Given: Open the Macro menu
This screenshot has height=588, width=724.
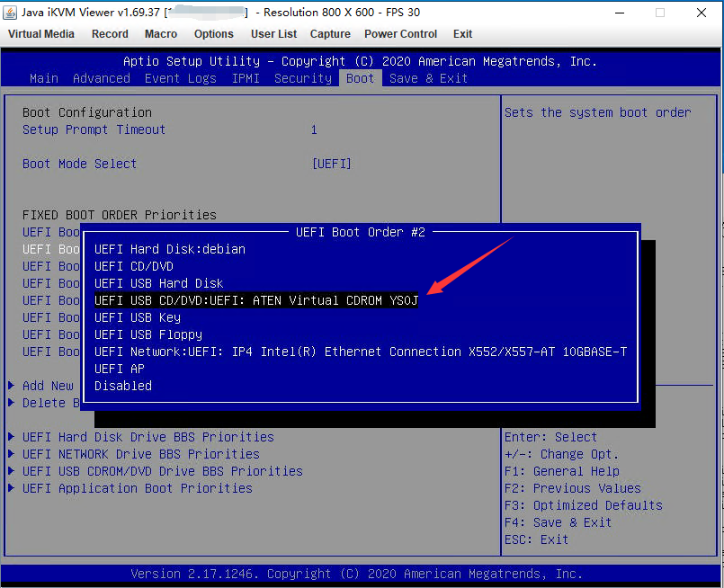Looking at the screenshot, I should point(161,34).
